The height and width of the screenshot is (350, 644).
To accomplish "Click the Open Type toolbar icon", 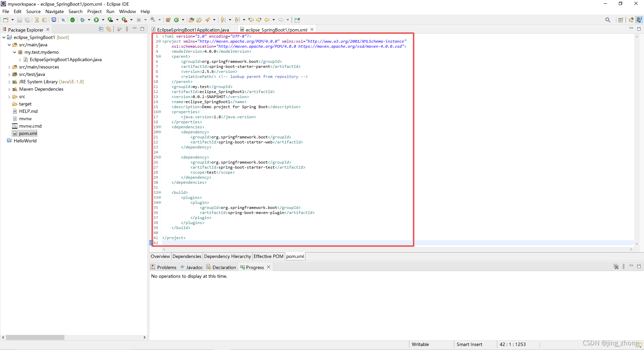I will (x=191, y=20).
